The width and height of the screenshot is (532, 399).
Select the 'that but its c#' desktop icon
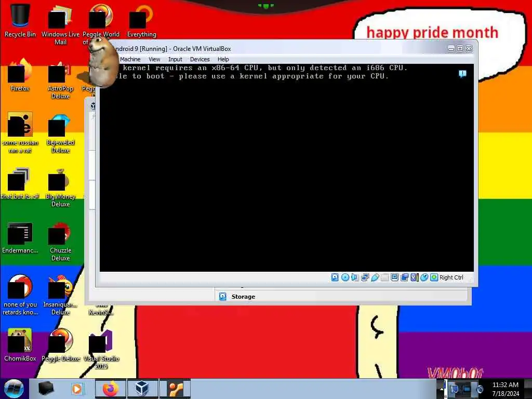coord(20,183)
